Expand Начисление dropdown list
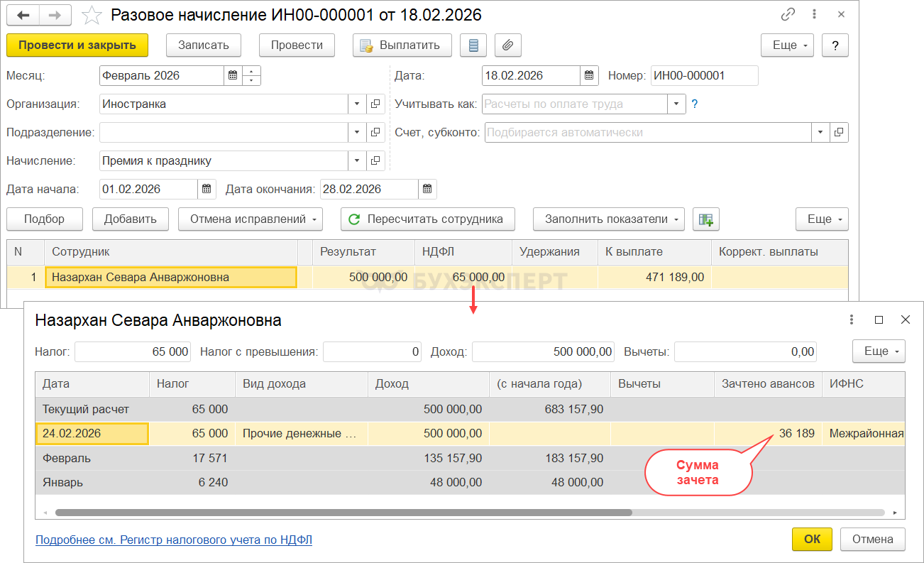924x563 pixels. tap(358, 161)
